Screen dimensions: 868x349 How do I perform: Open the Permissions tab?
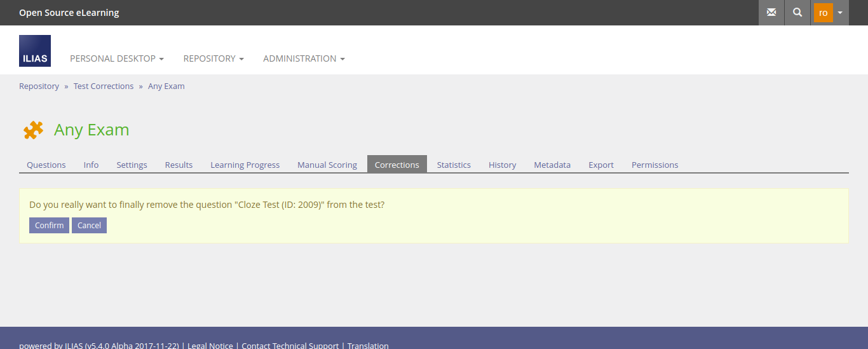tap(654, 165)
